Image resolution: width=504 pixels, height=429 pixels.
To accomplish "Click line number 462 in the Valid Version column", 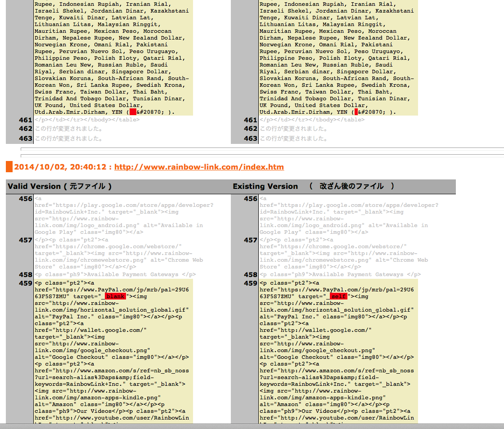I will coord(25,129).
